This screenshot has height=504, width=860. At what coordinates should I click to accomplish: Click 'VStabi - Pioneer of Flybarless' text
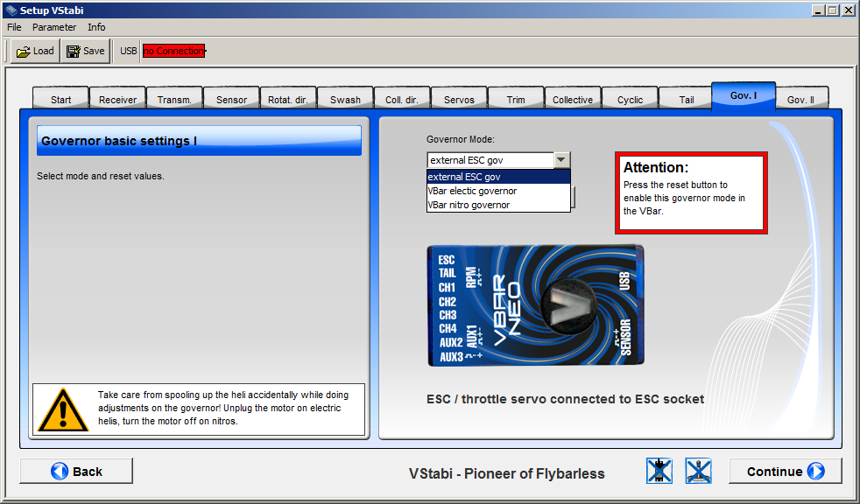click(x=507, y=473)
